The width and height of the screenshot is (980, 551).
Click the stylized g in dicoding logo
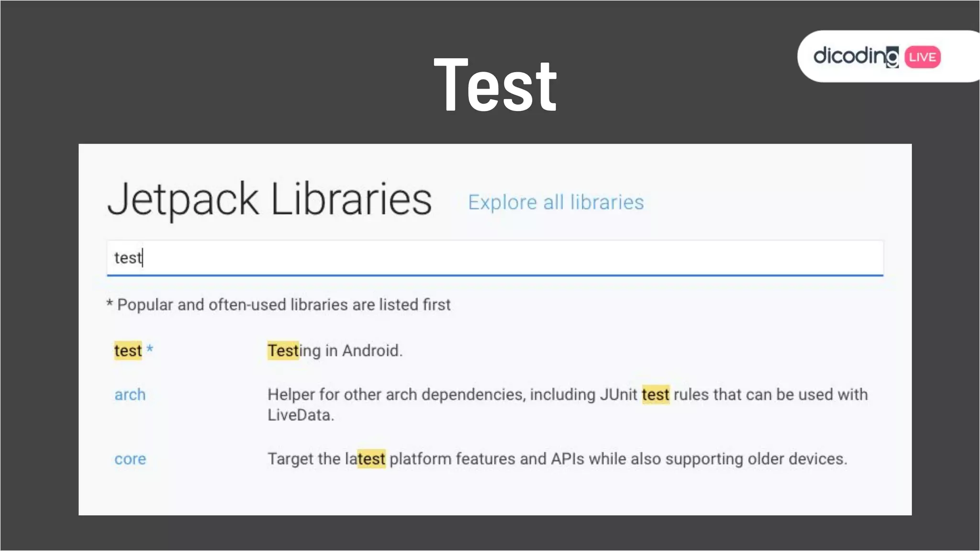[x=892, y=58]
